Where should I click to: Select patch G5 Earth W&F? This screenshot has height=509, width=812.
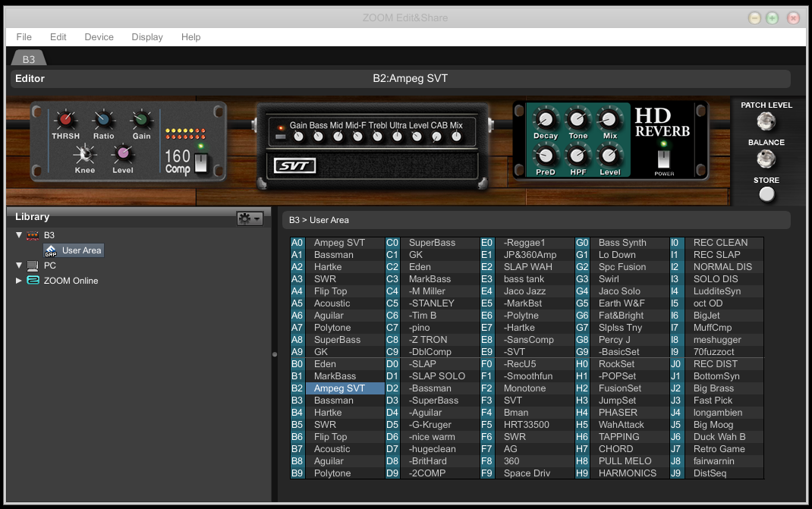tap(622, 303)
